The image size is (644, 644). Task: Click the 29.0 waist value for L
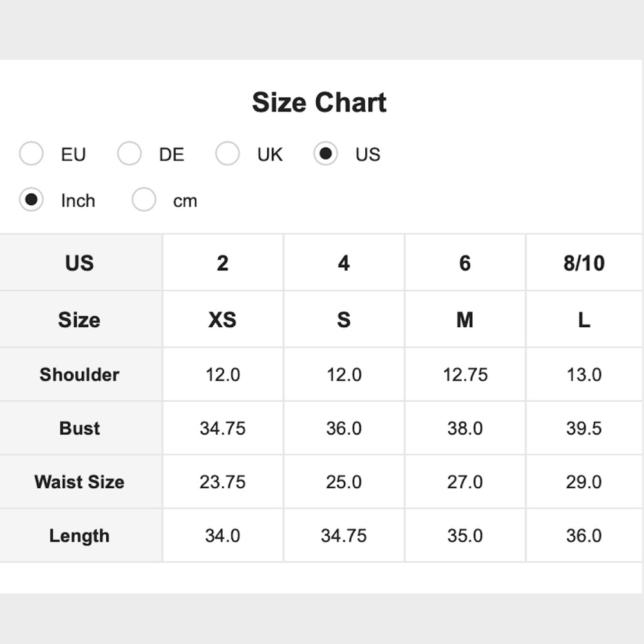[584, 482]
